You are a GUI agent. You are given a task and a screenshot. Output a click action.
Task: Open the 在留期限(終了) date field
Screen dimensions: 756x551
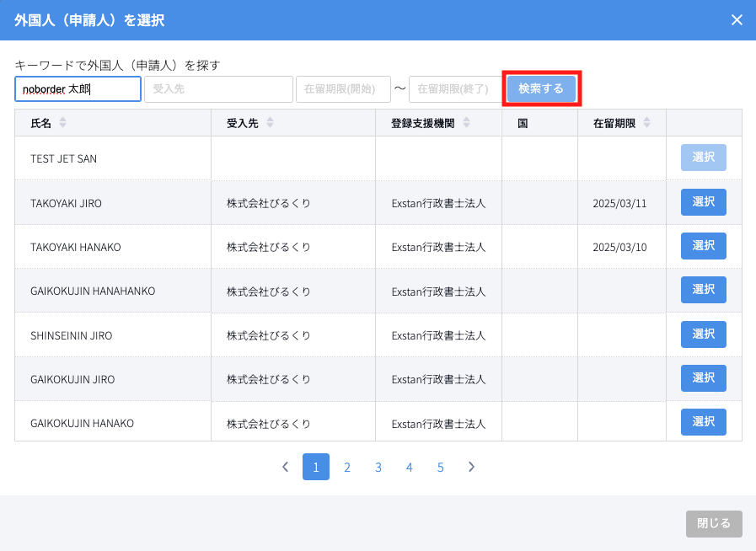pyautogui.click(x=455, y=89)
